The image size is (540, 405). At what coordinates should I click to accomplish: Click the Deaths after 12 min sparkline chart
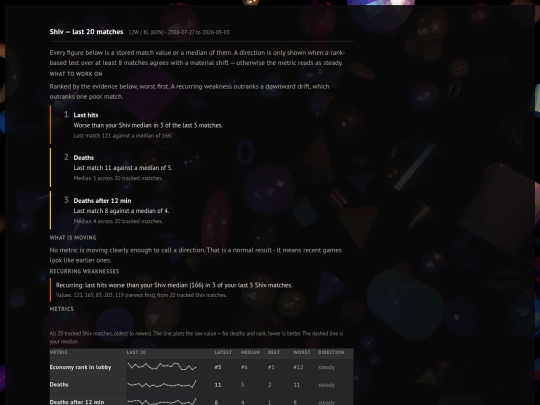162,401
